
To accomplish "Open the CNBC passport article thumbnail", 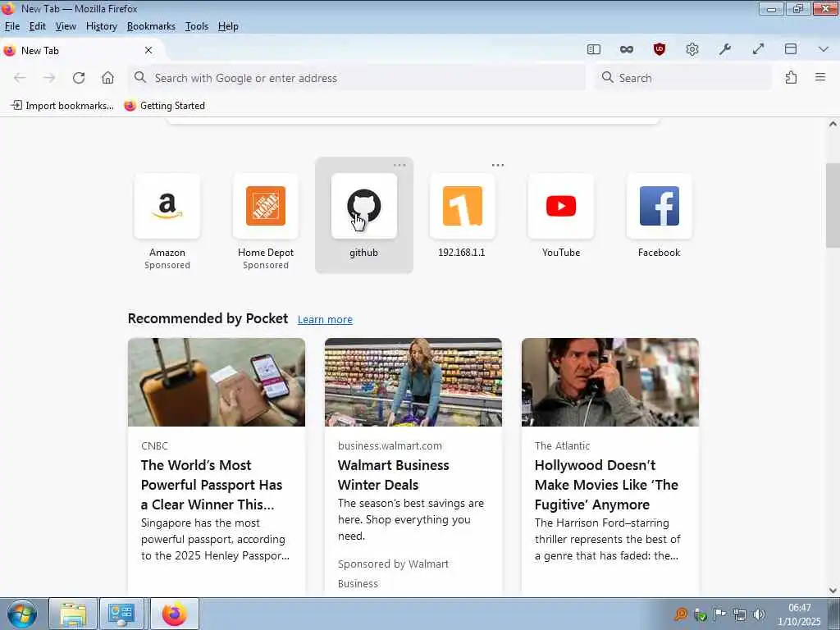I will pos(217,382).
